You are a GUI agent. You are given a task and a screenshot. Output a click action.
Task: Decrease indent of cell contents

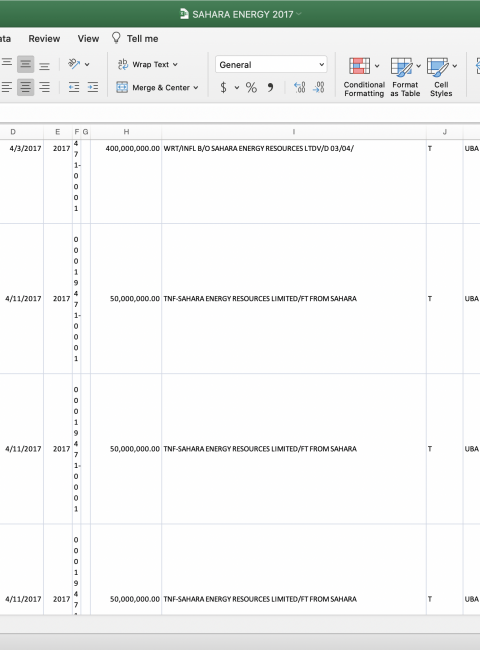(x=74, y=87)
